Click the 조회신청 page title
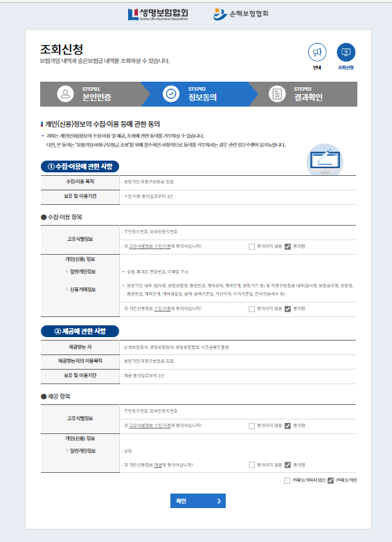The image size is (392, 542). point(62,49)
